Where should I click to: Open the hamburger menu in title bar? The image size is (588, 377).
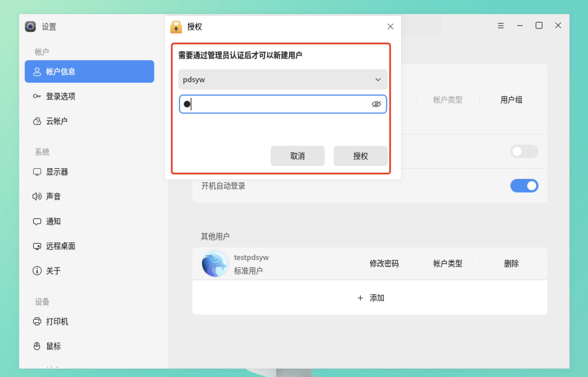[x=501, y=26]
